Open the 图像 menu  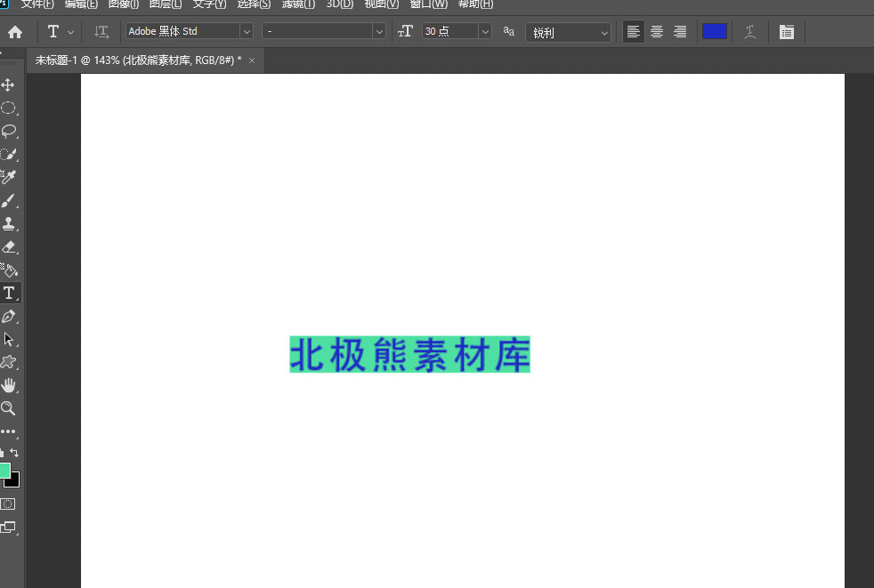(x=123, y=4)
